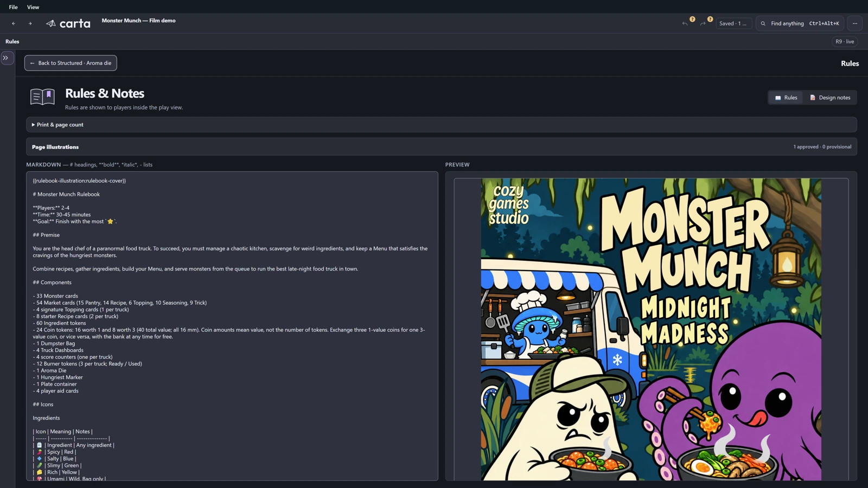Go forward with the right arrow
Viewport: 868px width, 488px height.
click(x=30, y=23)
